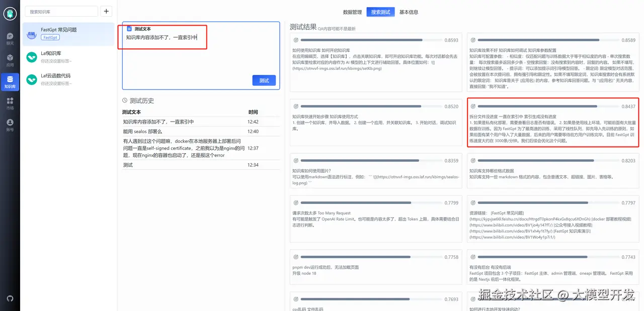Click the 12:37 time cell
The width and height of the screenshot is (644, 311).
click(x=253, y=148)
